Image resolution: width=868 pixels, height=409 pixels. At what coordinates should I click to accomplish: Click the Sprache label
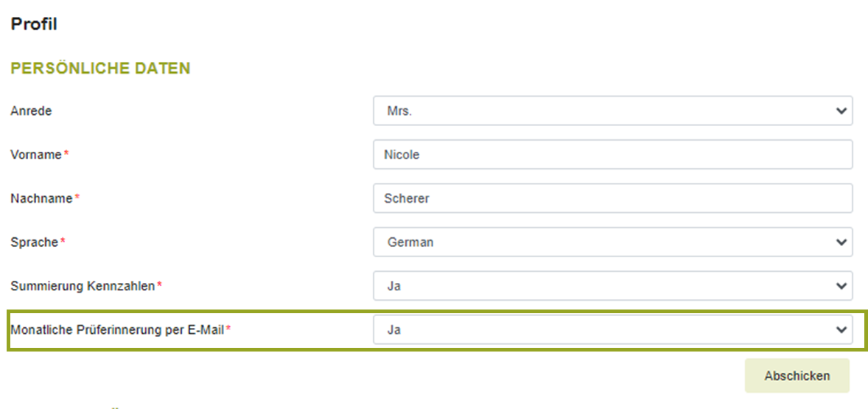(x=34, y=242)
